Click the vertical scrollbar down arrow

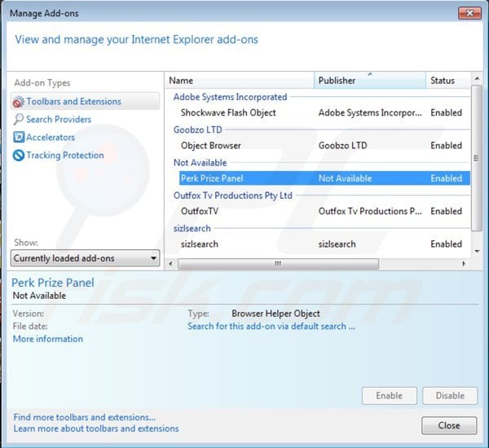pyautogui.click(x=477, y=251)
